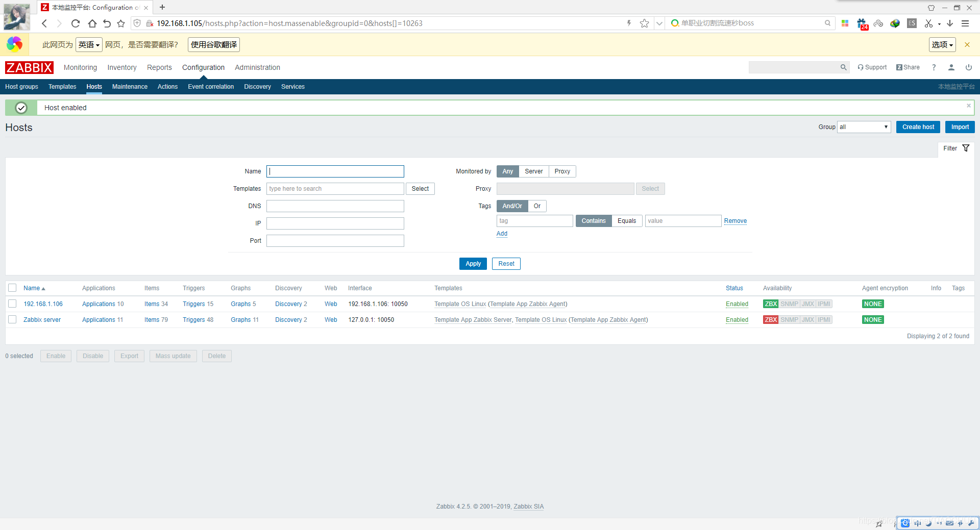The height and width of the screenshot is (530, 980).
Task: Click the scissors screenshot tool icon
Action: click(x=928, y=23)
